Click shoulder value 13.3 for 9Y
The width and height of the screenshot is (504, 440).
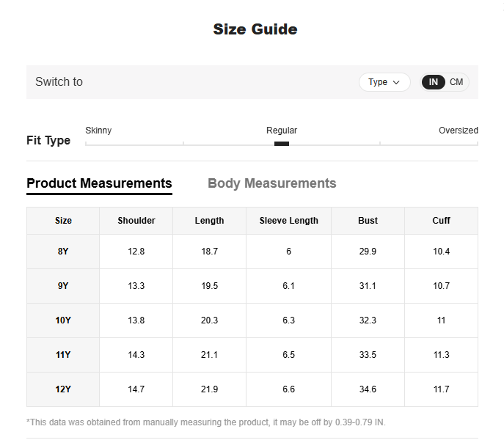pyautogui.click(x=136, y=286)
